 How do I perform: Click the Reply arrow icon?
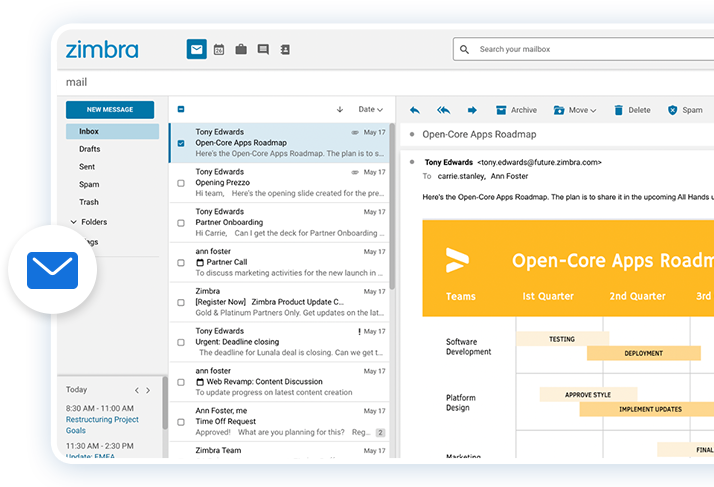point(415,110)
